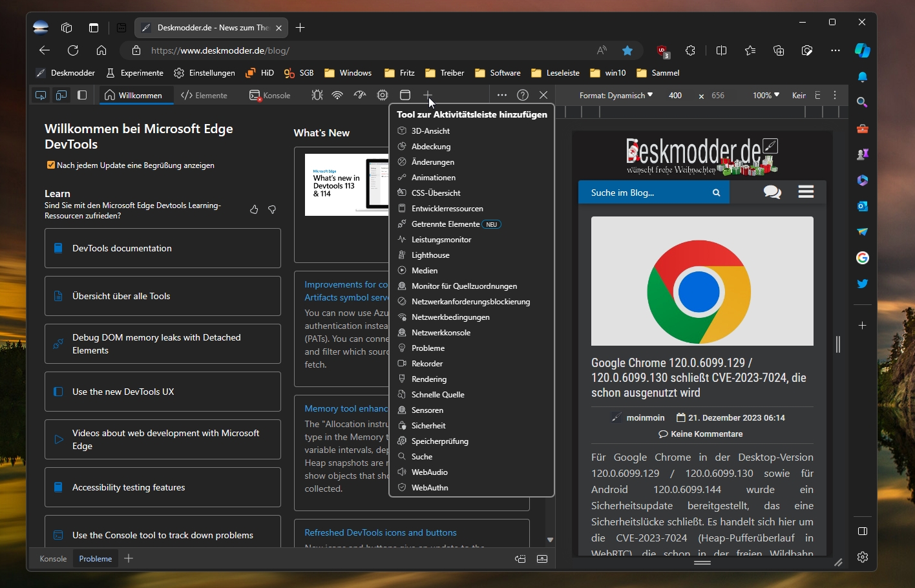Toggle the Edge split screen button

pos(722,50)
